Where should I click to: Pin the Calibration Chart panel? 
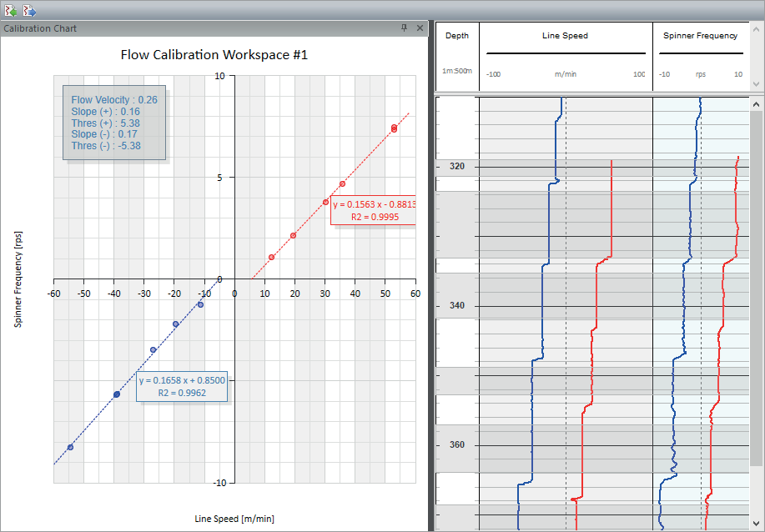[x=405, y=28]
